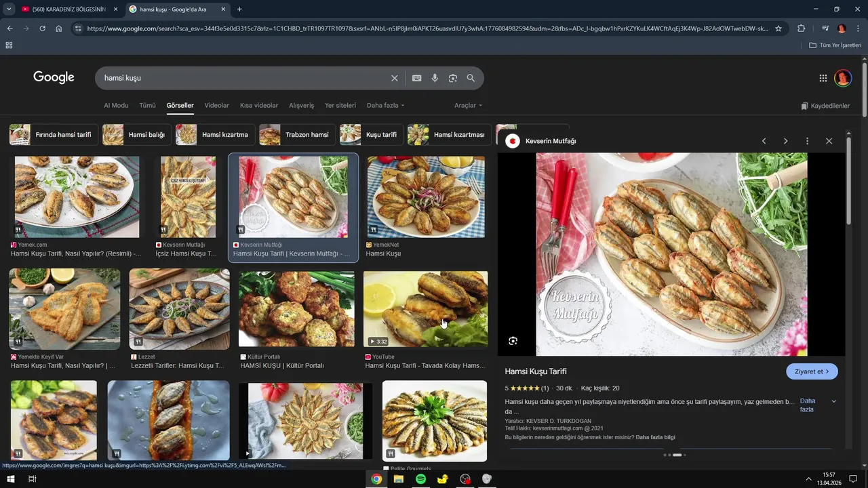
Task: Expand the Daha fazla dropdown
Action: coord(385,106)
